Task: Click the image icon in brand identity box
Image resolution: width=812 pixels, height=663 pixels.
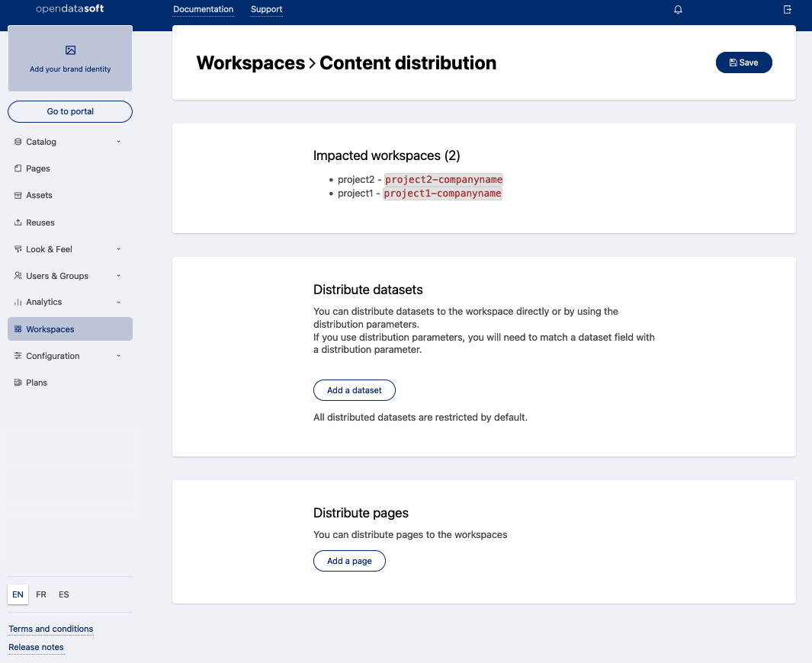Action: [70, 50]
